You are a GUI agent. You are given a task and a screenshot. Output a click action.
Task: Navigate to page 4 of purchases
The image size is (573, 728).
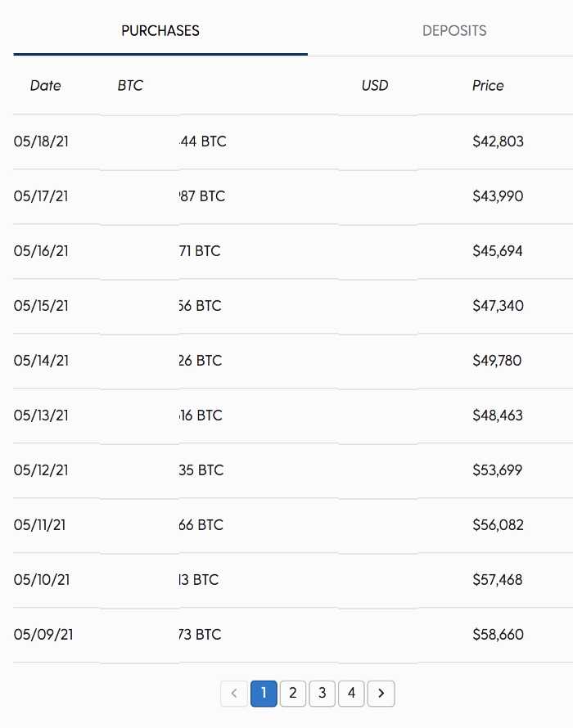(x=351, y=694)
